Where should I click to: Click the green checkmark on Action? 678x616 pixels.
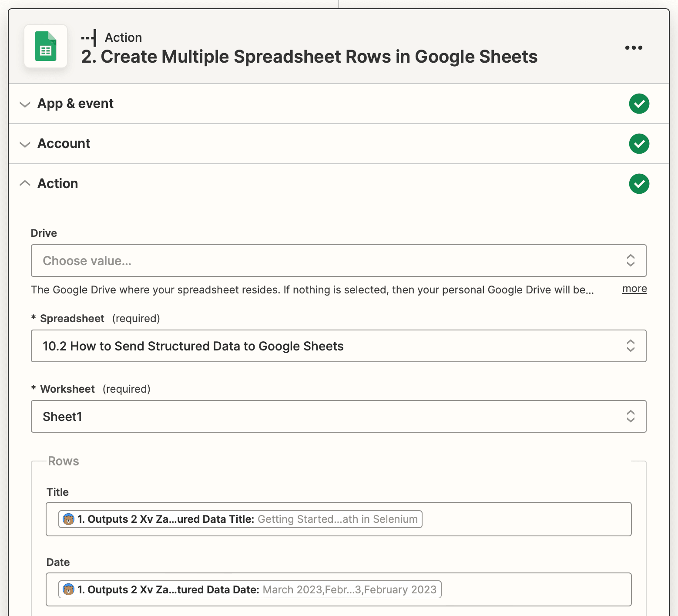(639, 184)
